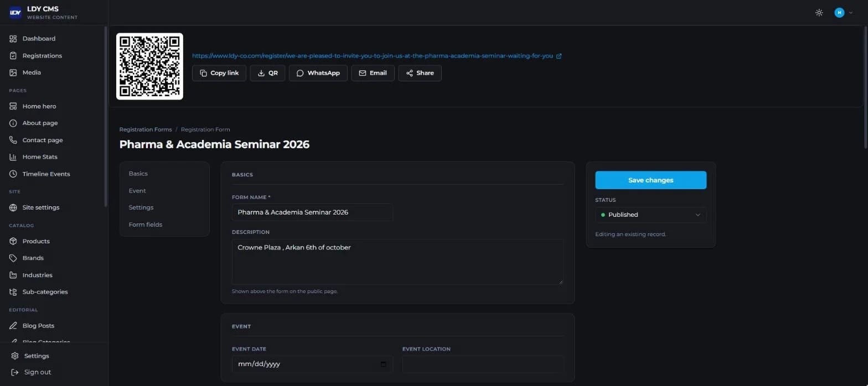Click the Event Date field
The image size is (868, 386).
[x=313, y=364]
